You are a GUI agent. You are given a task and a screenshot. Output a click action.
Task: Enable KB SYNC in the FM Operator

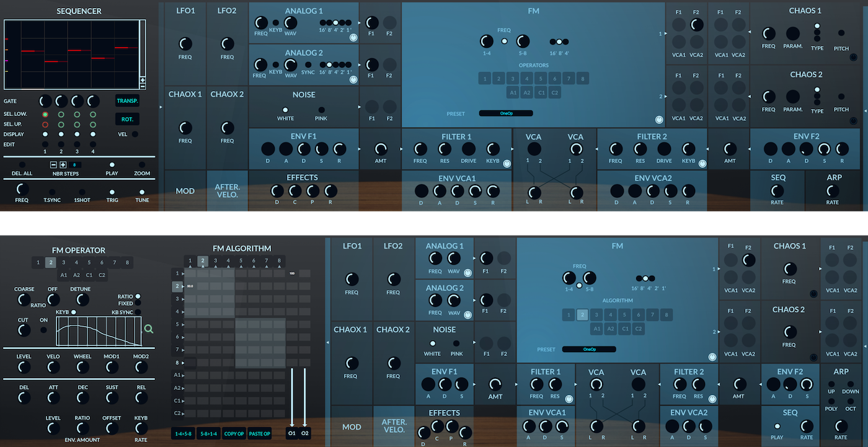138,312
